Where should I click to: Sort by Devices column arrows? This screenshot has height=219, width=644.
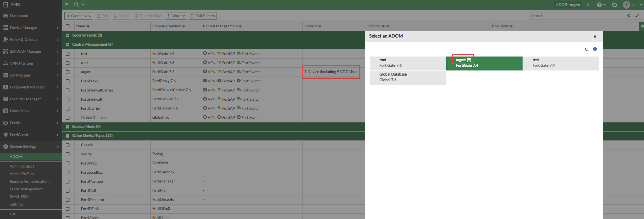(x=320, y=26)
